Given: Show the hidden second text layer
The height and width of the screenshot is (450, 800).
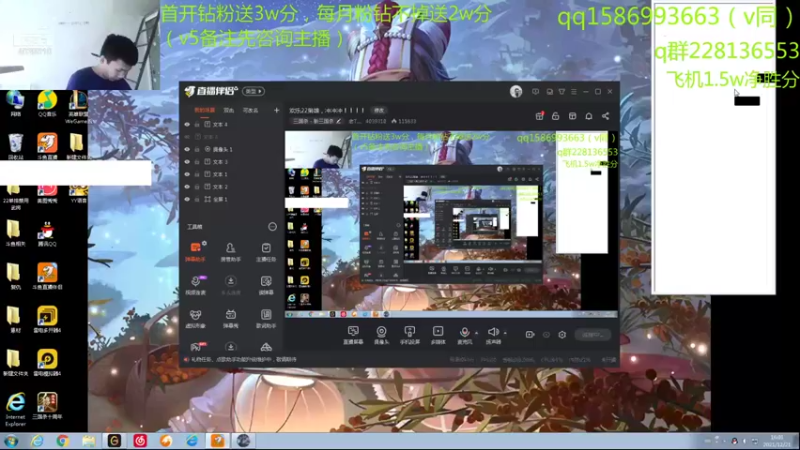Looking at the screenshot, I should 187,137.
